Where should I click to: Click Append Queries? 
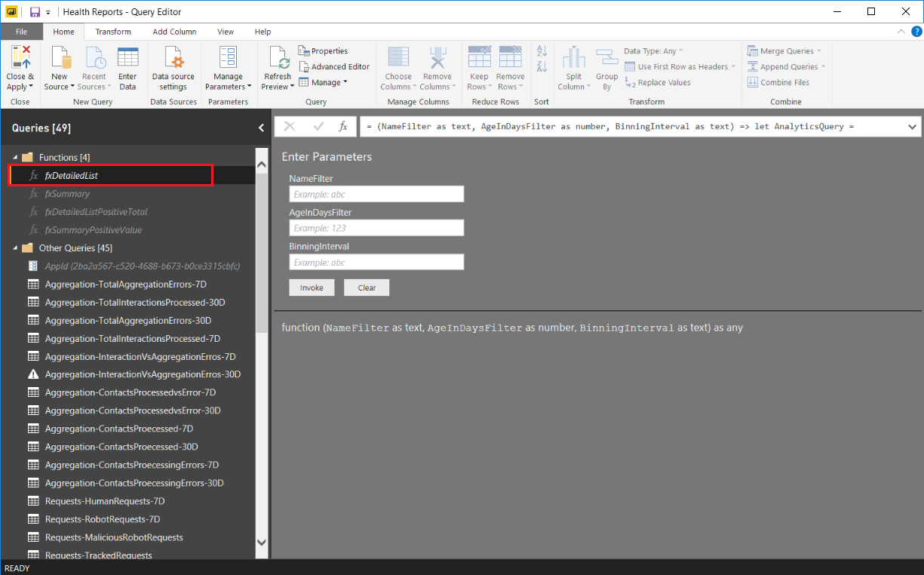click(x=786, y=66)
